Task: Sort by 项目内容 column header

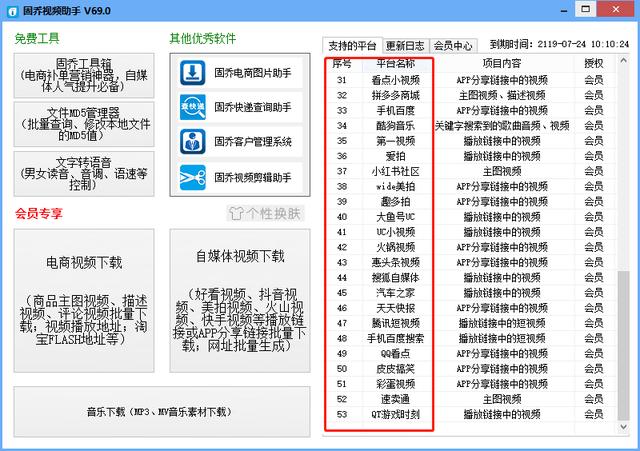Action: point(502,63)
